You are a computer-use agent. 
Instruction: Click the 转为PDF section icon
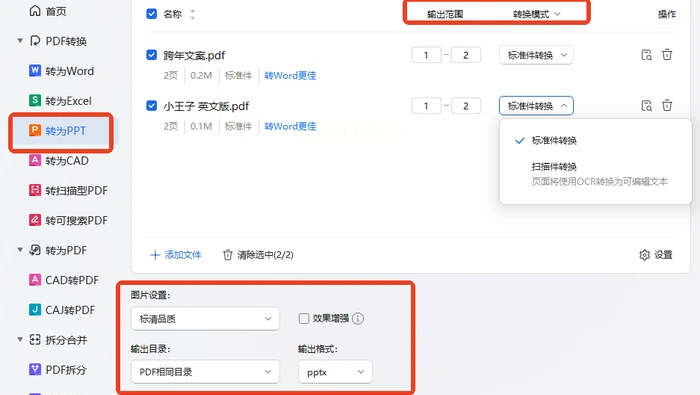coord(35,250)
